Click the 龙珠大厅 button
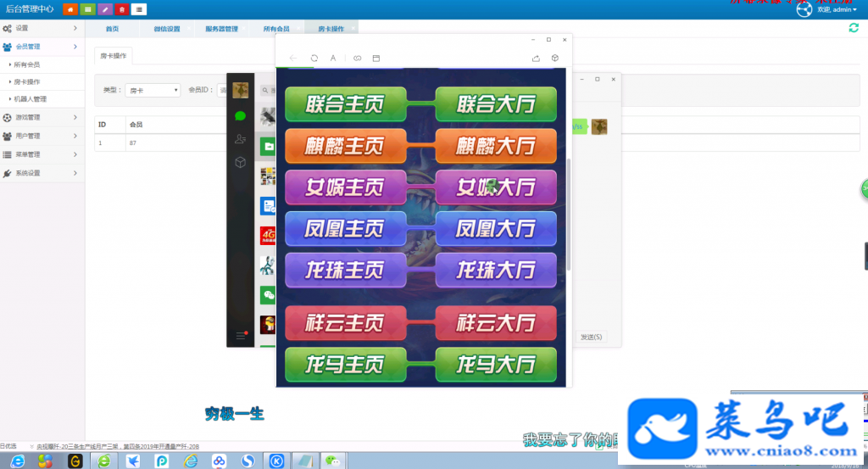The image size is (868, 469). coord(496,271)
